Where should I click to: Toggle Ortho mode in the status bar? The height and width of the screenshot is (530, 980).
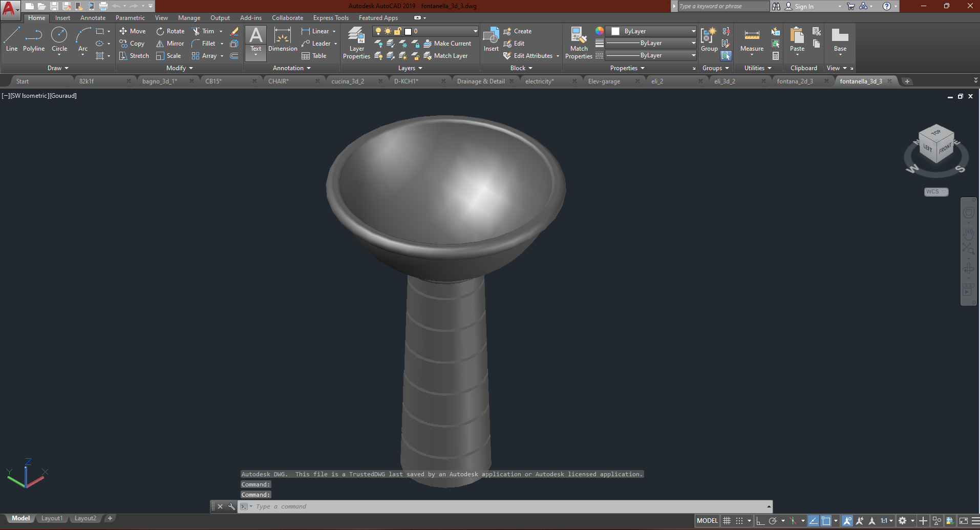pyautogui.click(x=760, y=521)
